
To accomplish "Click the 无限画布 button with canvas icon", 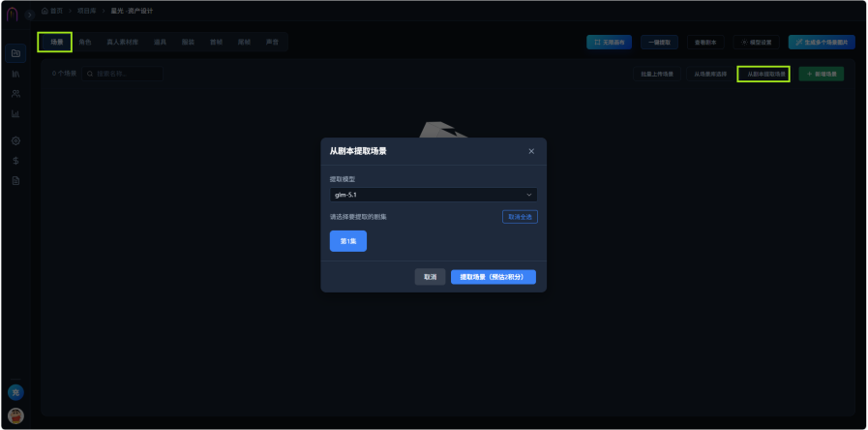I will [x=609, y=42].
